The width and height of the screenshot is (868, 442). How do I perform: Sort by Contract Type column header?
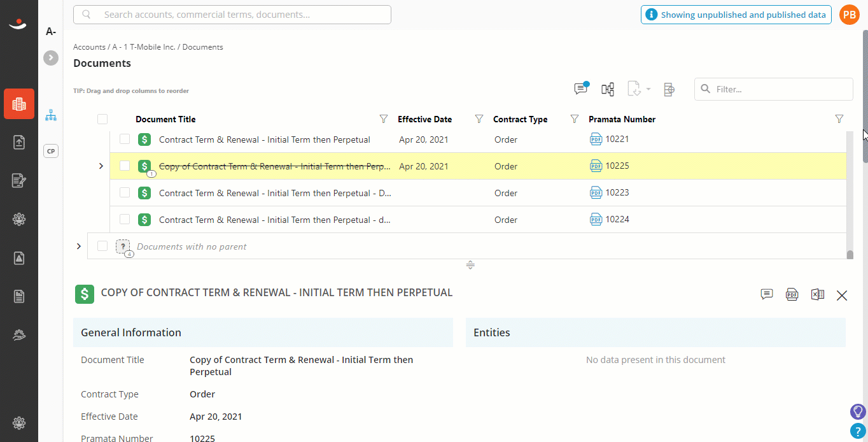click(520, 119)
